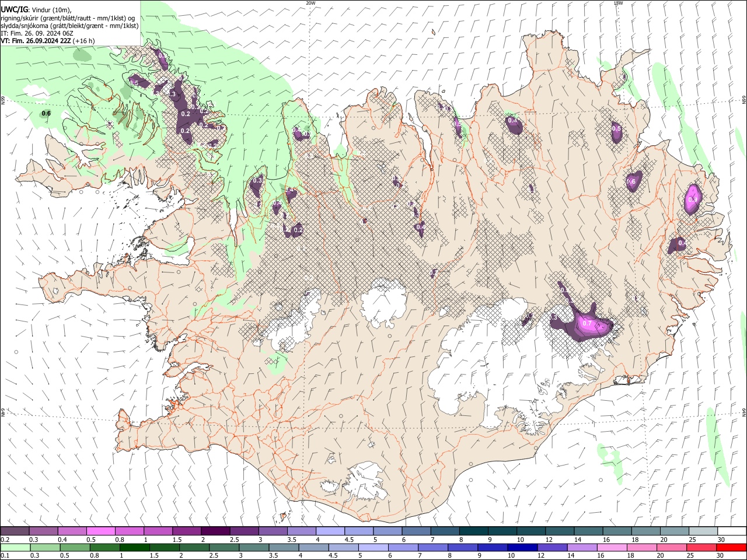Click darkest purple 2–2.5 swatch in upper legend
The image size is (747, 560).
[215, 531]
